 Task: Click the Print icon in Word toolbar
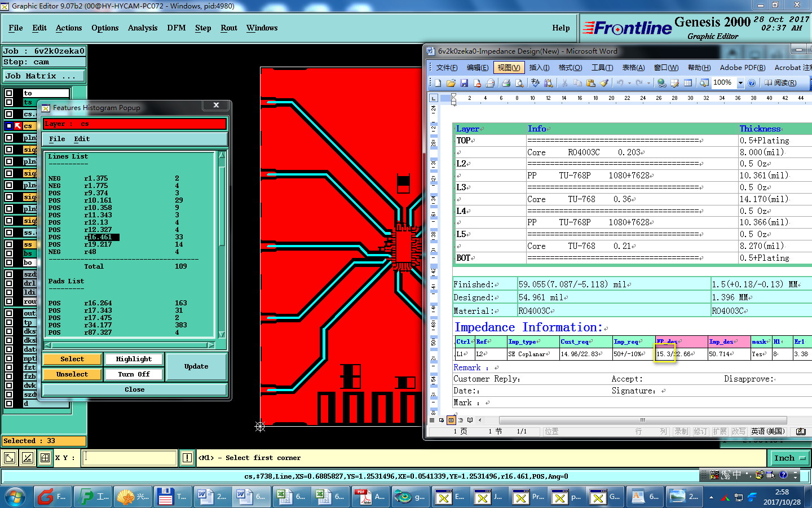(506, 83)
